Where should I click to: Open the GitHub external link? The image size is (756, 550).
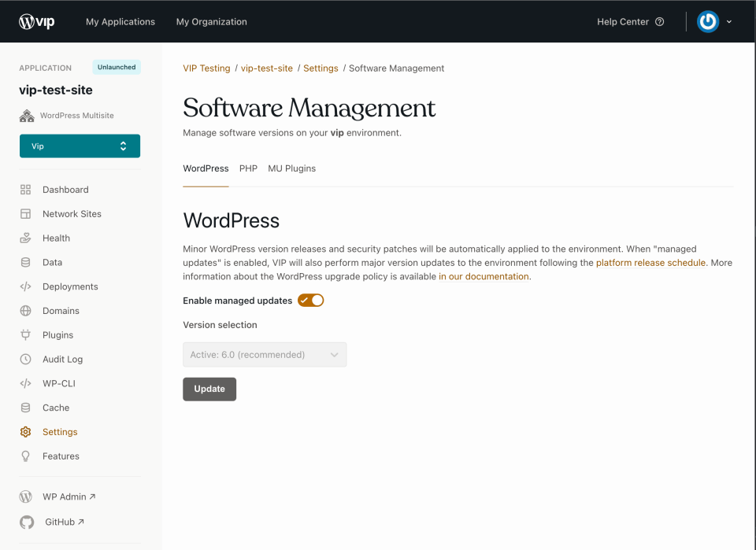coord(65,522)
